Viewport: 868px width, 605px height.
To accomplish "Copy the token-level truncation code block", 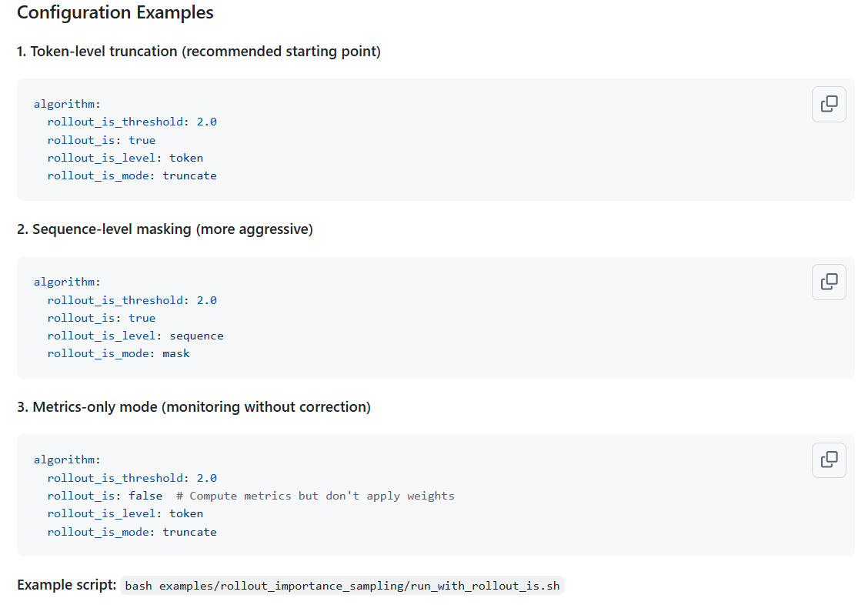I will click(829, 104).
